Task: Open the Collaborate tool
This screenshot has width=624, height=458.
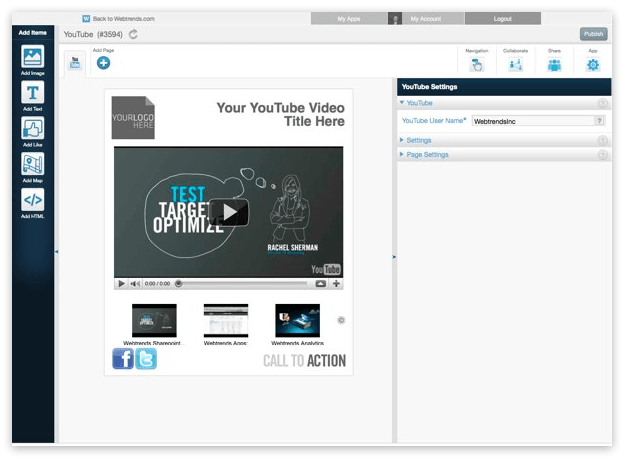Action: [x=515, y=64]
